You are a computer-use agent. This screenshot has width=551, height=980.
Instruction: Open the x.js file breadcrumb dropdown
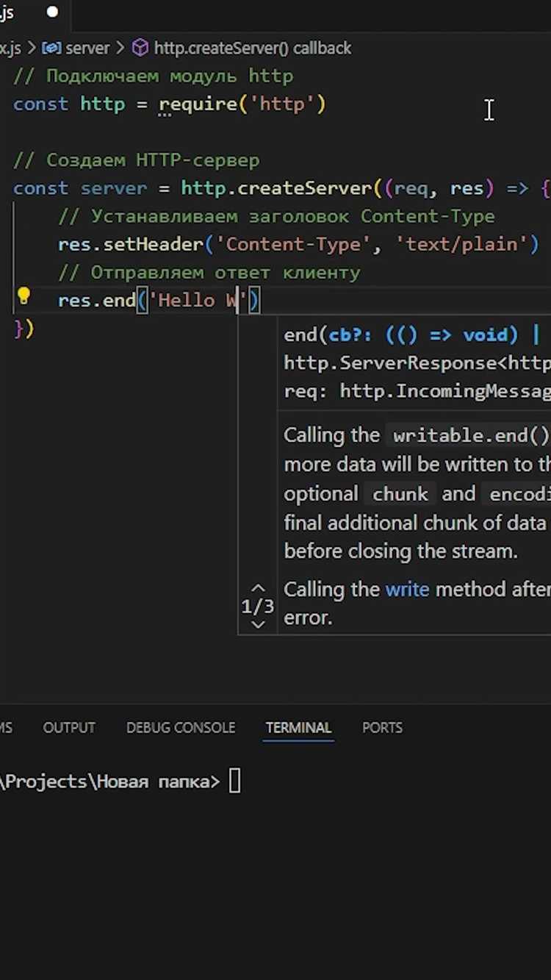click(x=10, y=49)
